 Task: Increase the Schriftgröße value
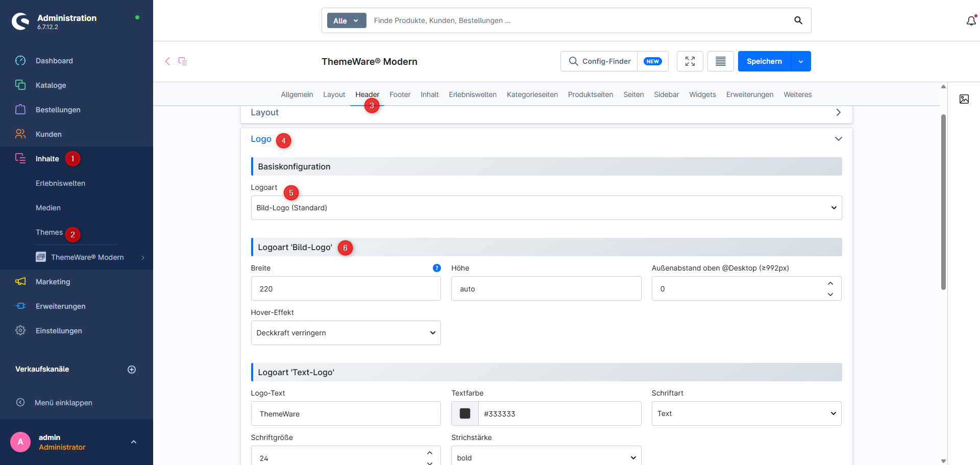pyautogui.click(x=430, y=453)
